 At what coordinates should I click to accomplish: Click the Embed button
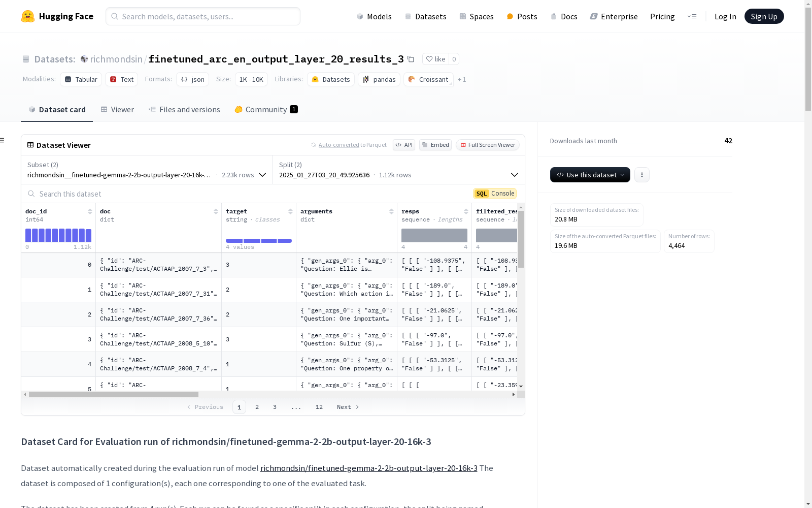435,145
